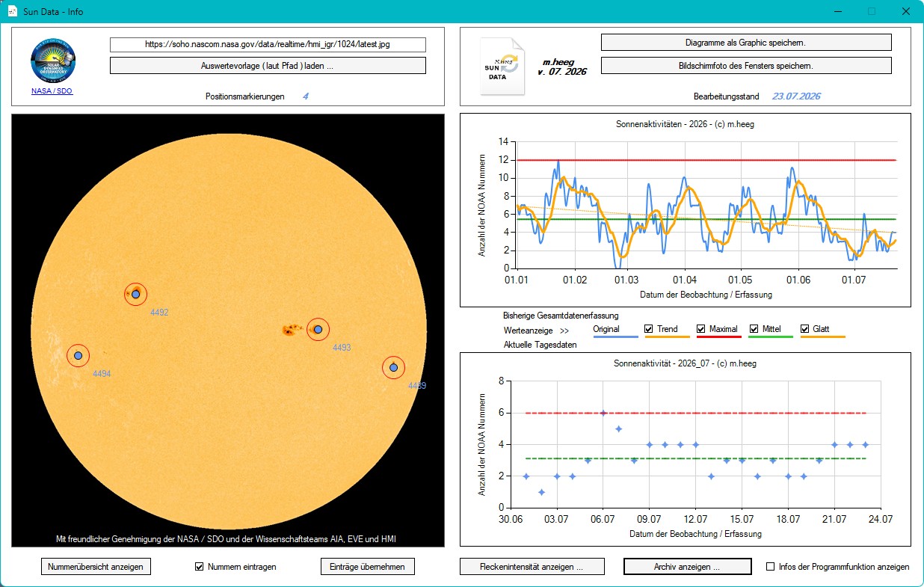This screenshot has width=924, height=587.
Task: Click the Sun Data document icon
Action: coord(502,67)
